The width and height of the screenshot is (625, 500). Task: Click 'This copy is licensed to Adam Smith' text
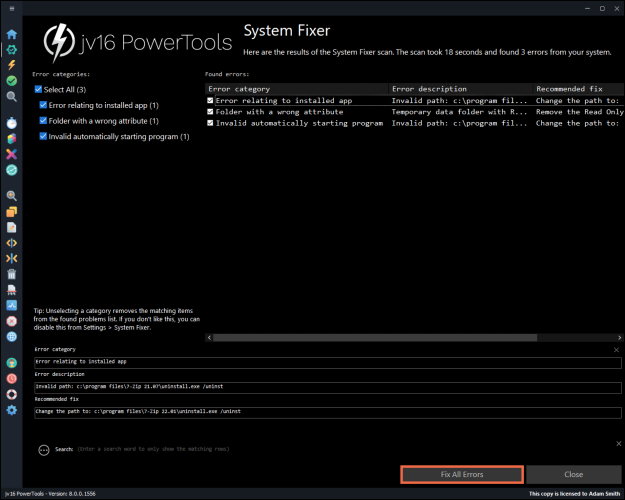click(x=574, y=494)
